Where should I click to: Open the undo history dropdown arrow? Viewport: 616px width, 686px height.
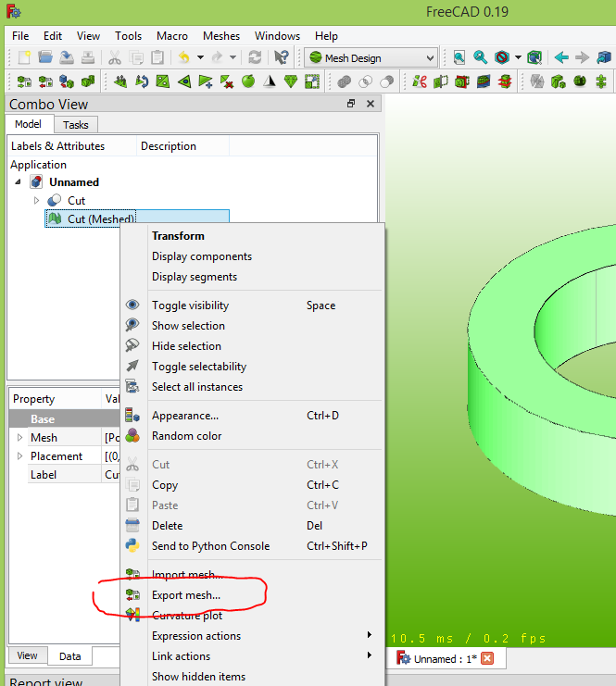click(200, 57)
